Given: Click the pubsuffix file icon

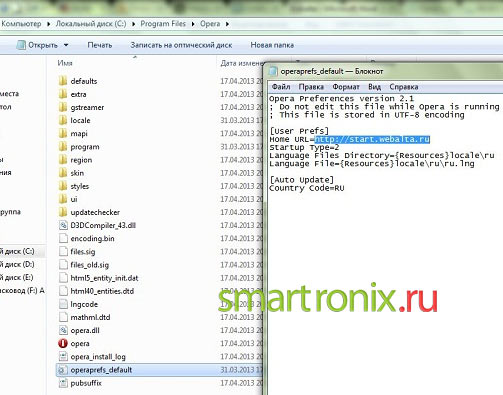Looking at the screenshot, I should [x=63, y=383].
